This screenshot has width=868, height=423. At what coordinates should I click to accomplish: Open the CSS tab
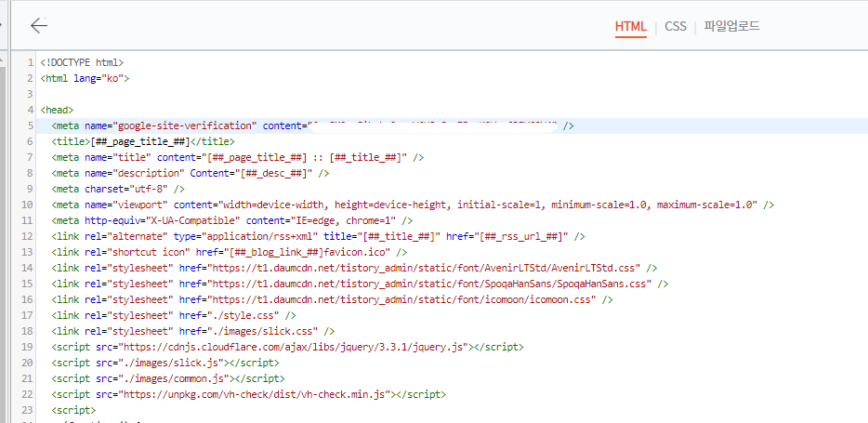(676, 27)
